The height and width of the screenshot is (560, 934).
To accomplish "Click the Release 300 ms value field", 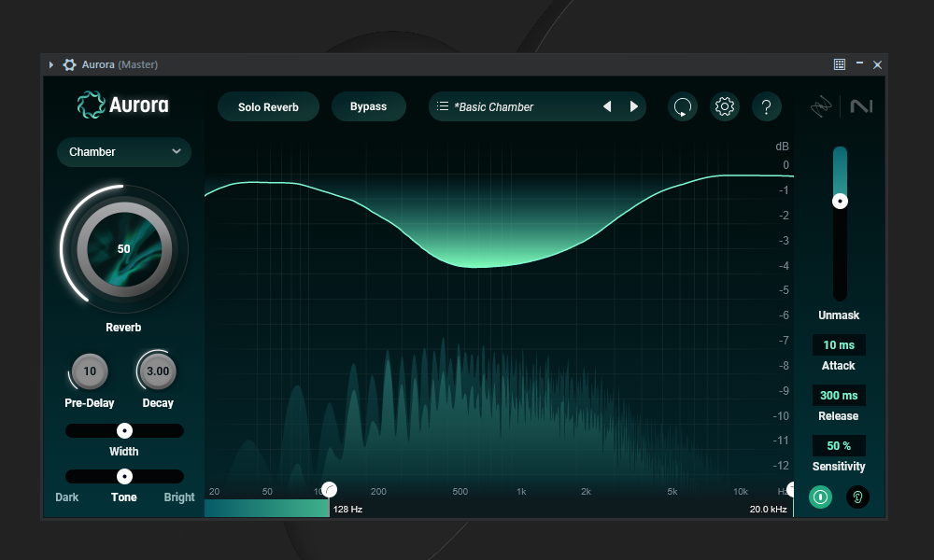I will click(838, 396).
